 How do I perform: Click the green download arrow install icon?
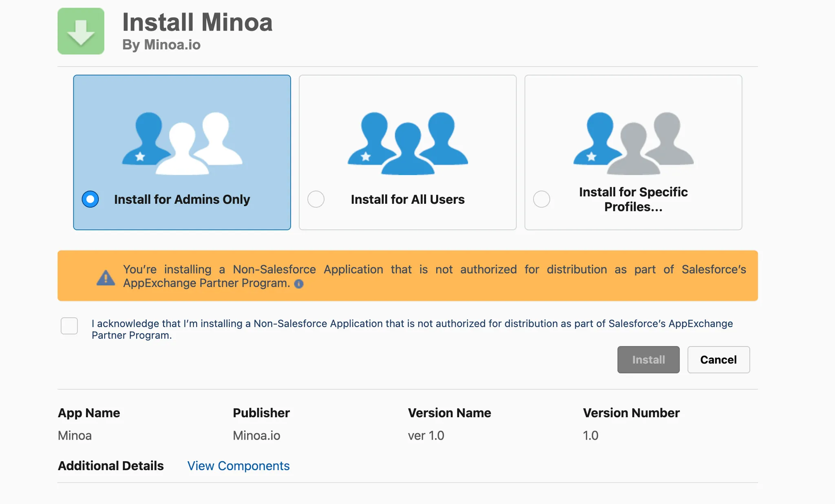point(81,31)
